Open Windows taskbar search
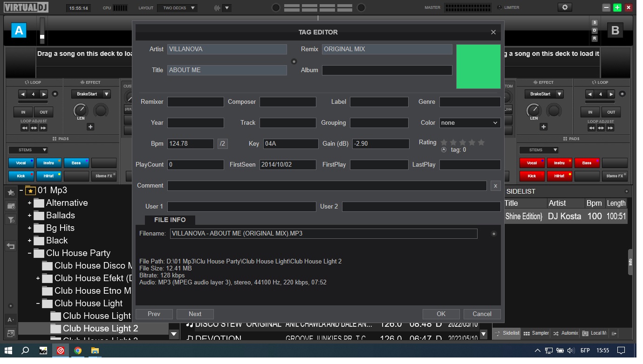643x364 pixels. (x=26, y=351)
